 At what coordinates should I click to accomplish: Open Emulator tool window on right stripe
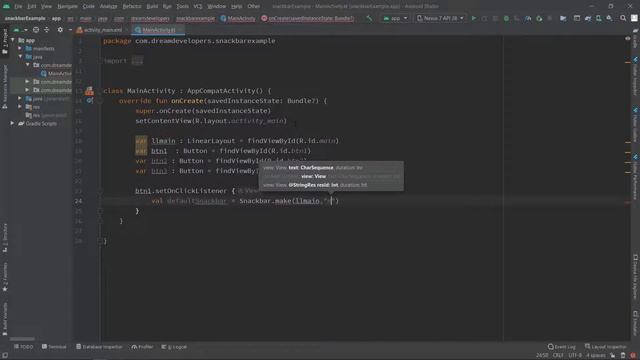coord(636,323)
